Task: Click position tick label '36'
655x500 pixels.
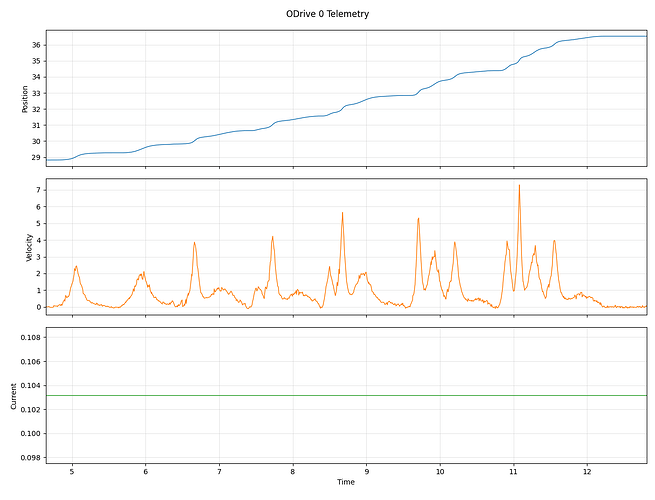Action: click(x=36, y=45)
